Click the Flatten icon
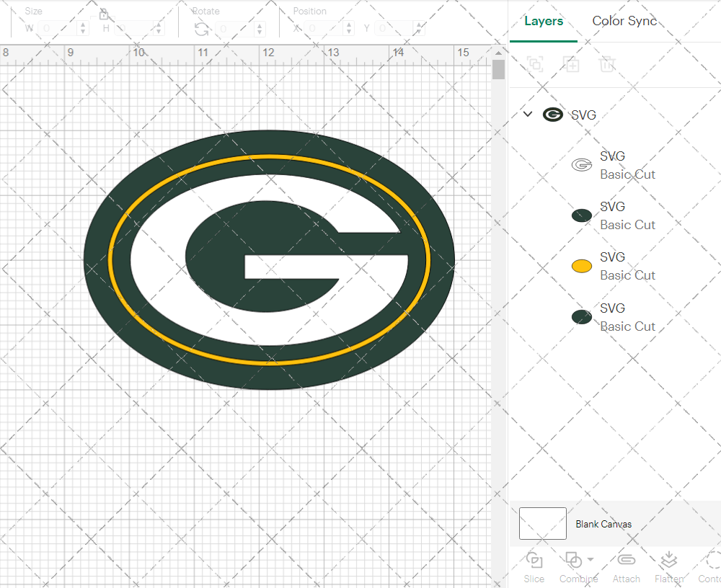Viewport: 721px width, 588px height. (668, 561)
